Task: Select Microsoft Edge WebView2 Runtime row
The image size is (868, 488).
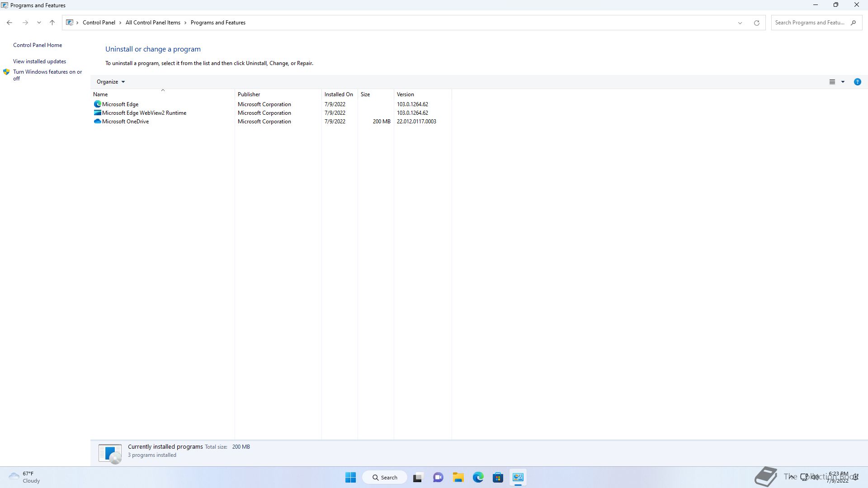Action: point(271,113)
